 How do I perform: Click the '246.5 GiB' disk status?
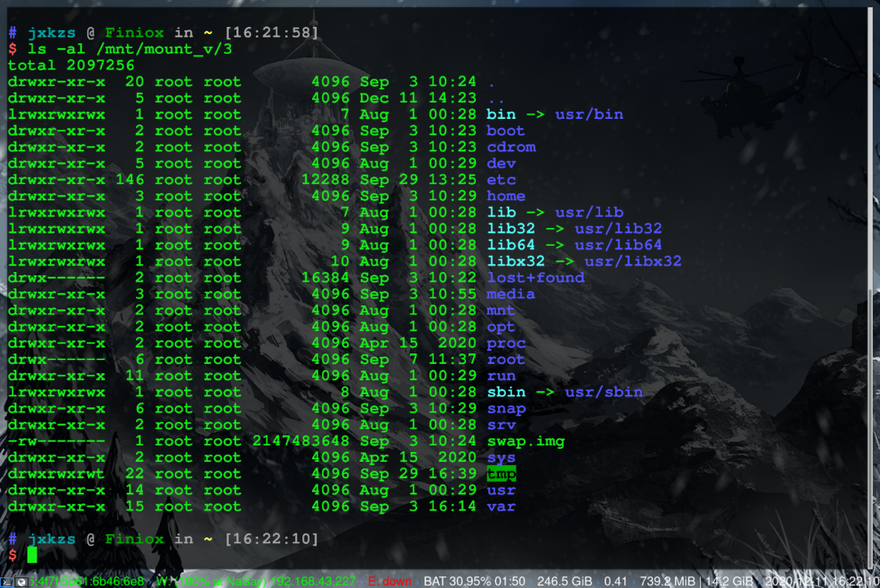click(x=565, y=581)
